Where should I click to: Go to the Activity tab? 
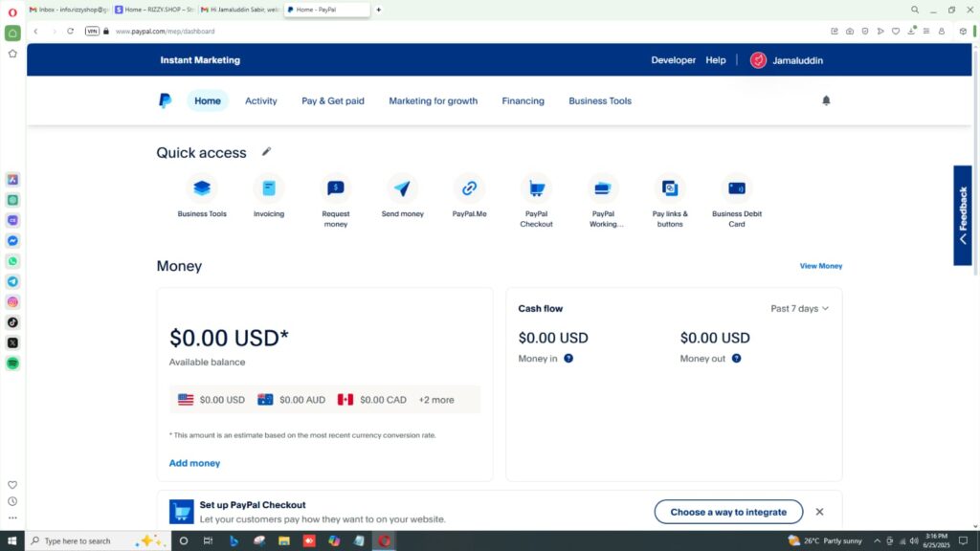click(260, 100)
